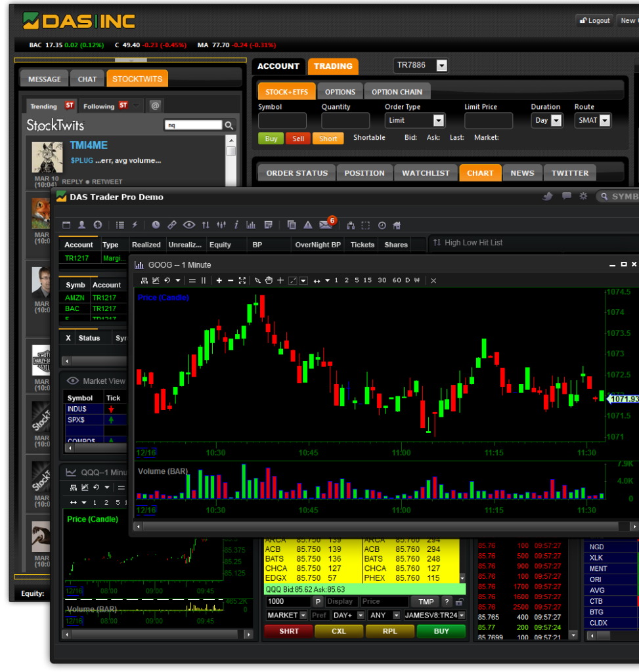Click the clock icon in DAS Trader toolbar
Screen dimensions: 639x672
click(382, 226)
